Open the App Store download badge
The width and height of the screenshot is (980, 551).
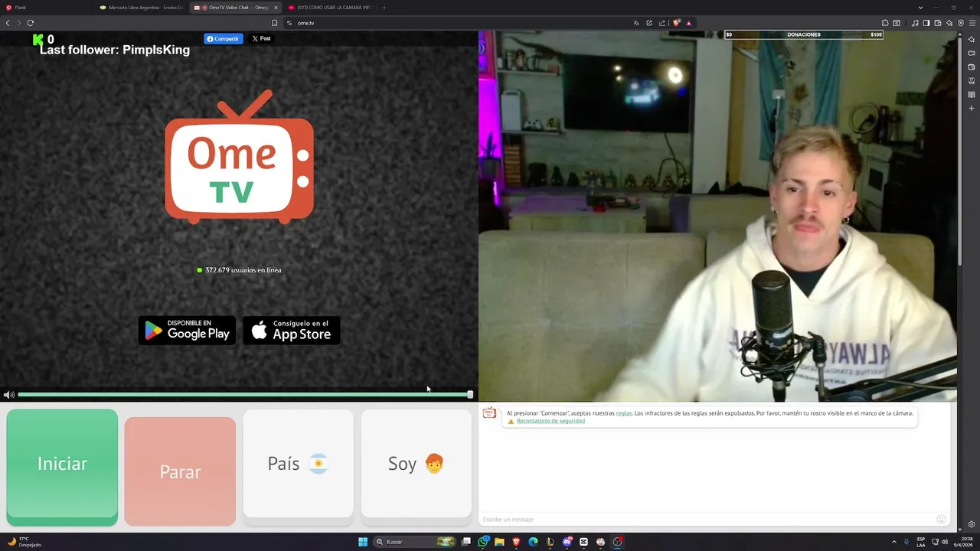[x=292, y=331]
